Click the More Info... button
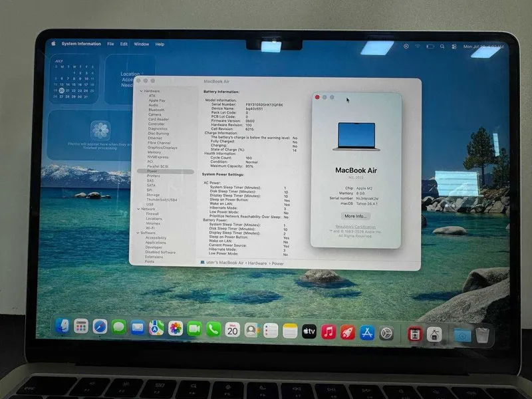The height and width of the screenshot is (399, 532). click(x=355, y=216)
